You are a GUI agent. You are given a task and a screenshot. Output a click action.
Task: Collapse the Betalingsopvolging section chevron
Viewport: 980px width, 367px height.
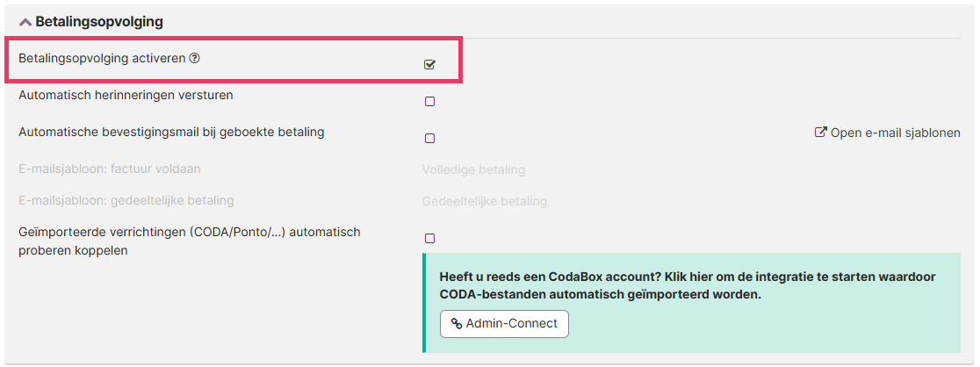coord(25,22)
